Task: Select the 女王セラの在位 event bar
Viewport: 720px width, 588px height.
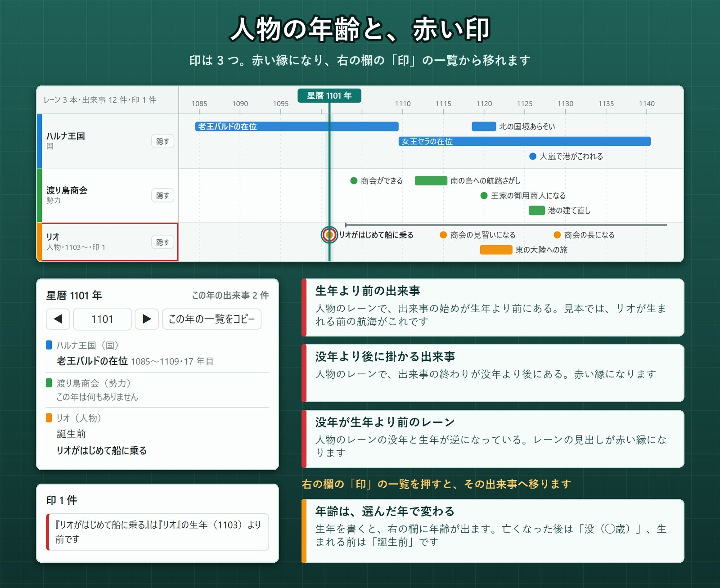Action: [525, 141]
